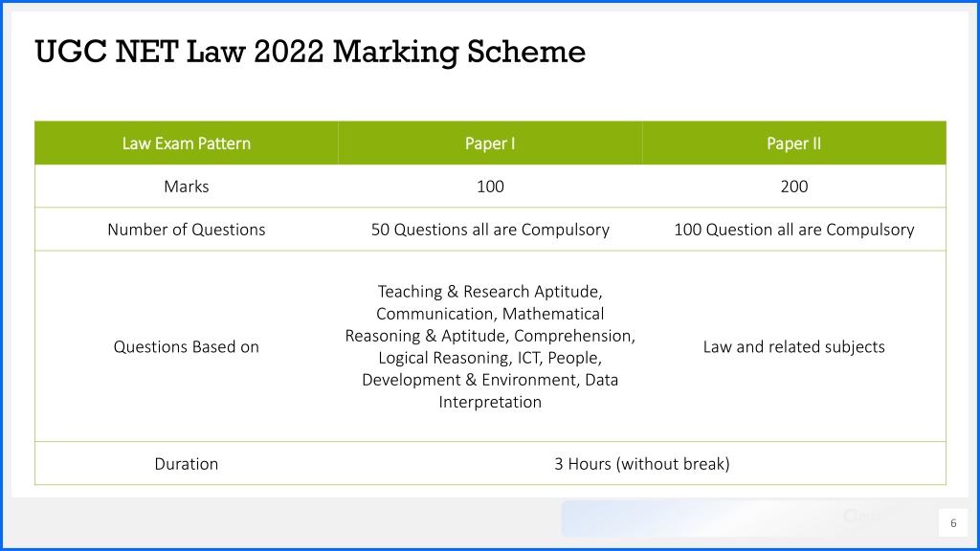Viewport: 980px width, 551px height.
Task: Click the word Interpretation in Paper I cell
Action: [490, 402]
